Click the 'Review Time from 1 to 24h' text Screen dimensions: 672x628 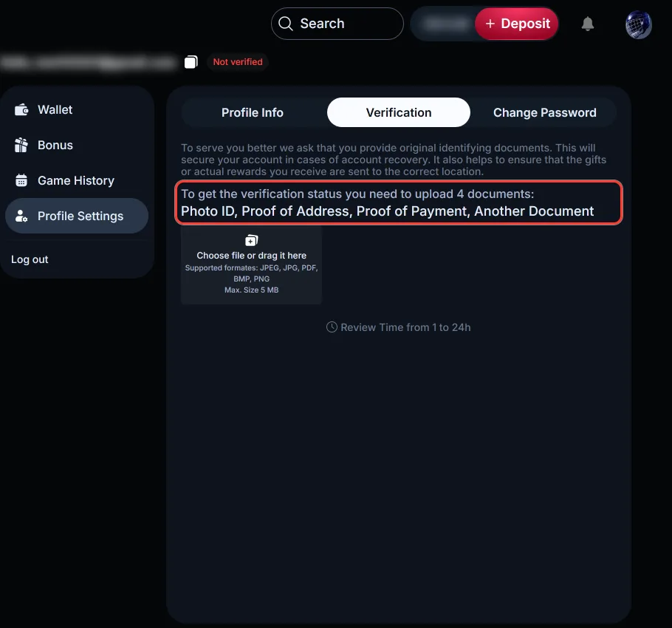click(405, 327)
